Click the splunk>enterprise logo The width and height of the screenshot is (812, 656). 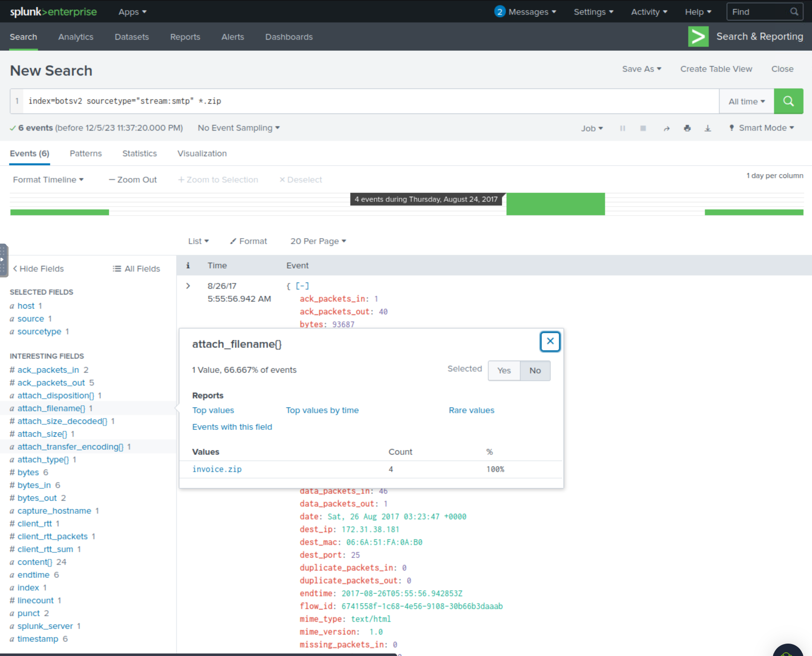point(53,12)
